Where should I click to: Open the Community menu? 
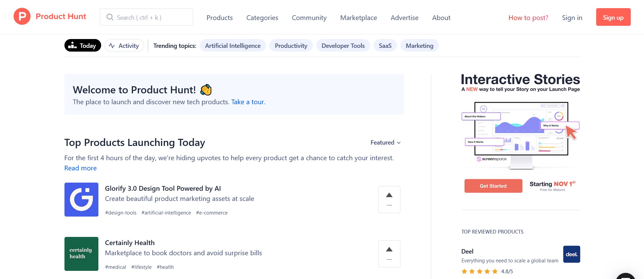309,18
